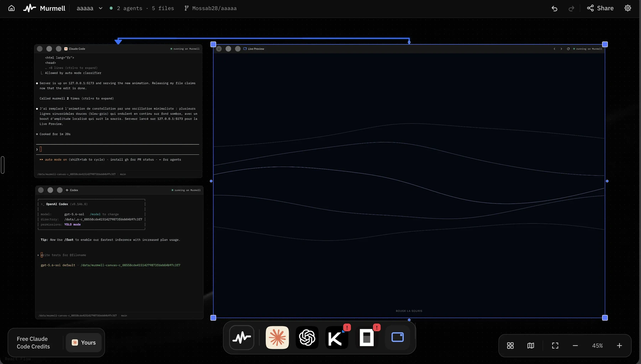Add a Live Preview window from the dock
The image size is (641, 364).
point(397,337)
